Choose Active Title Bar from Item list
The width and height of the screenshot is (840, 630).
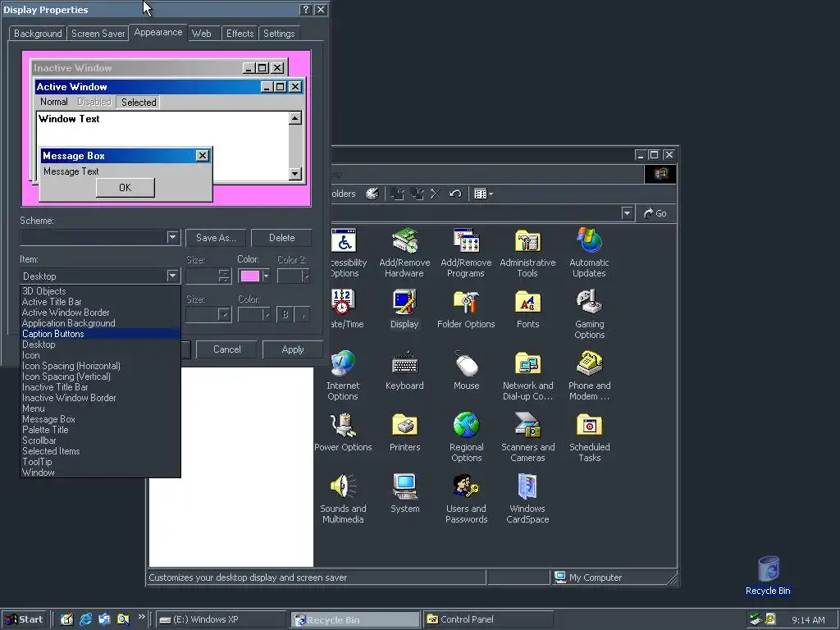coord(100,302)
